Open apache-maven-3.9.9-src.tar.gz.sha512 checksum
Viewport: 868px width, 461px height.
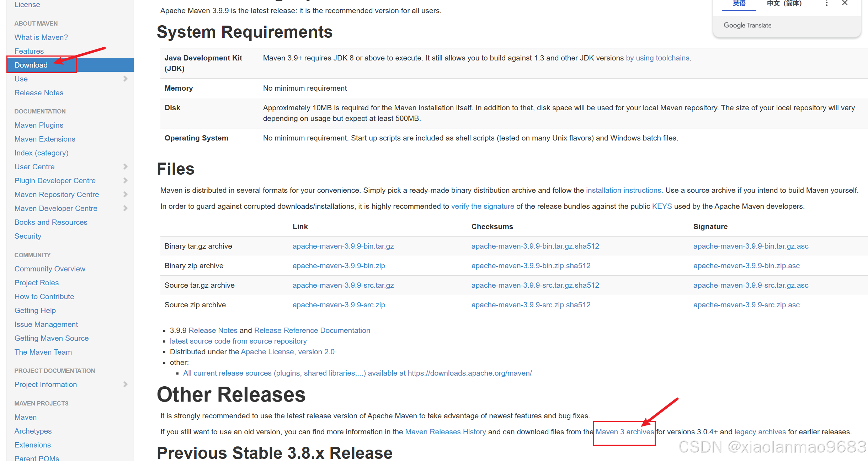[x=535, y=285]
